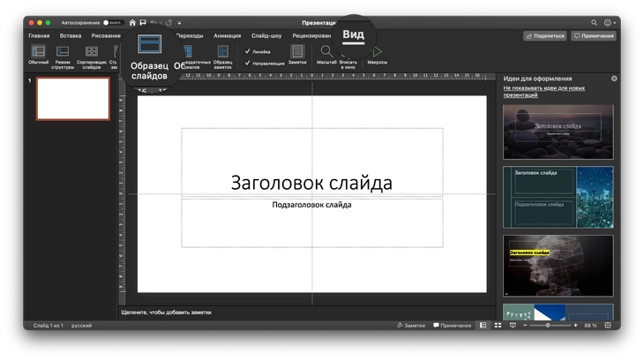Screen dimensions: 644x361
Task: Redo the last action
Action: point(168,23)
